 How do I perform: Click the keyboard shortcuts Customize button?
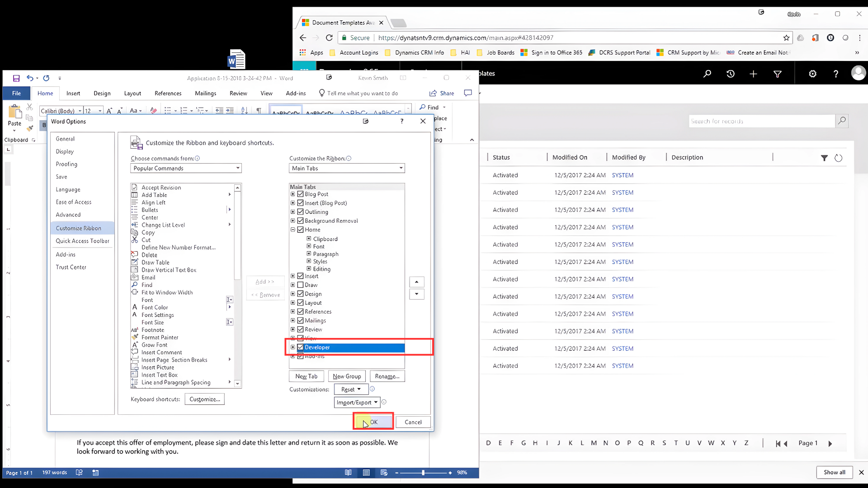(205, 399)
